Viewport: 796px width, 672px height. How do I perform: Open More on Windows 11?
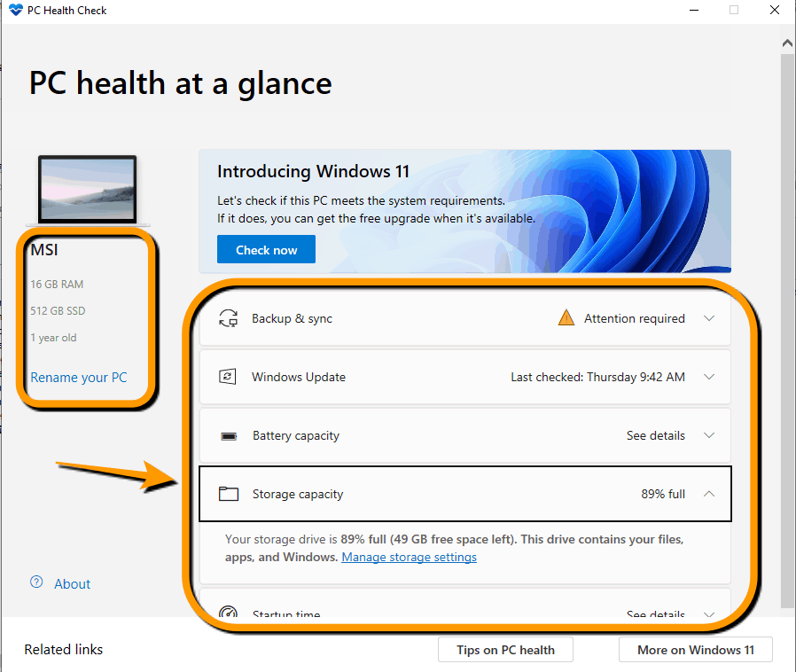(x=696, y=650)
